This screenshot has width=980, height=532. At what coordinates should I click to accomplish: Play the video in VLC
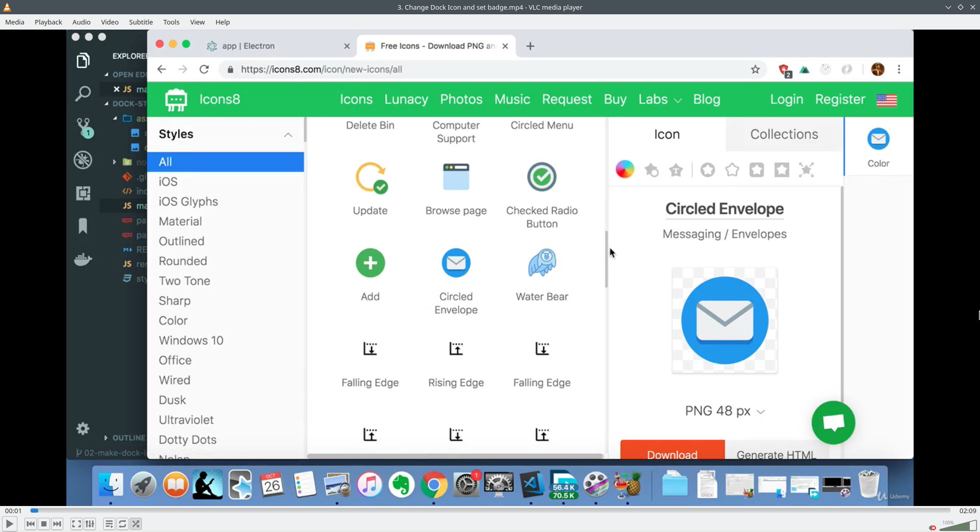(9, 524)
